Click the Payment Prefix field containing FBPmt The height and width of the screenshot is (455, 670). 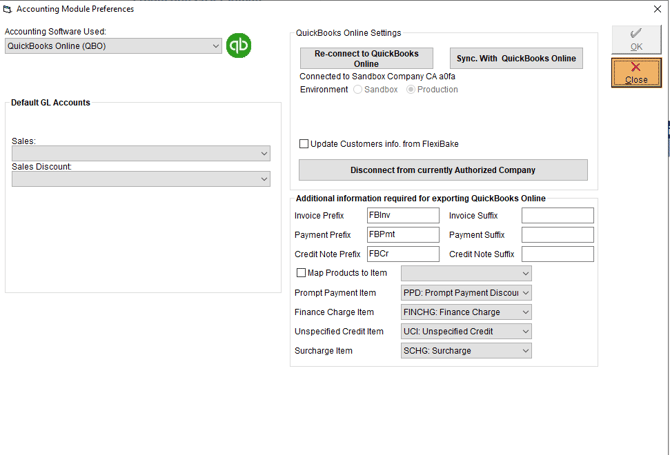(403, 235)
